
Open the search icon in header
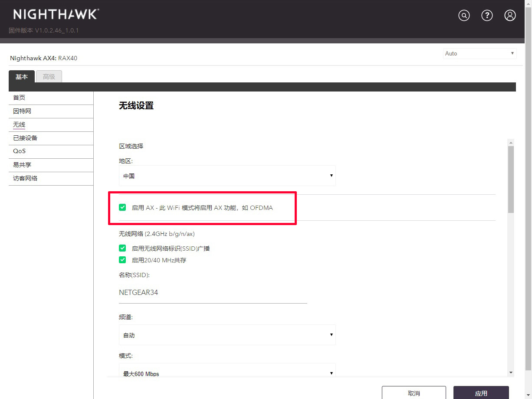coord(464,16)
